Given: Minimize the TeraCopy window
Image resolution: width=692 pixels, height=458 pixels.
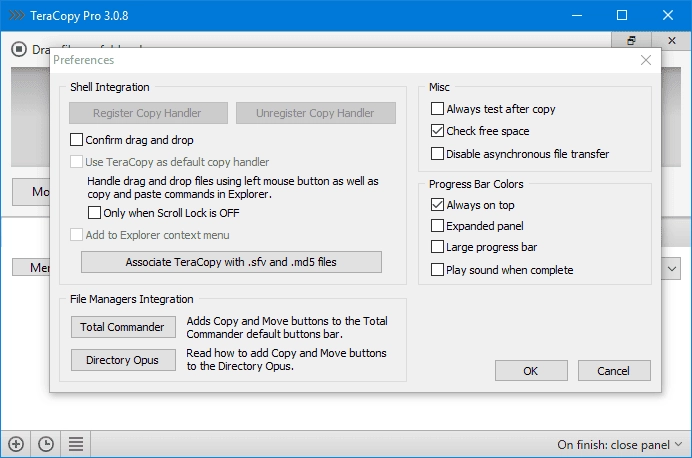Looking at the screenshot, I should tap(577, 15).
